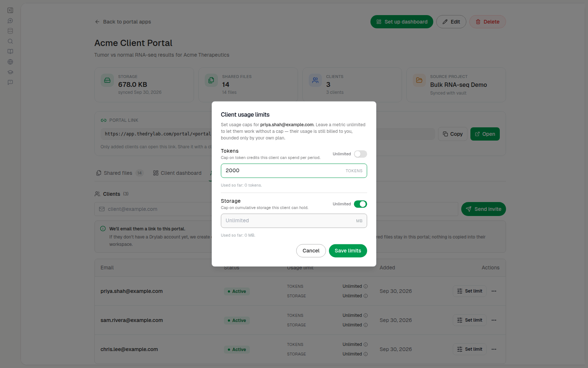The height and width of the screenshot is (368, 588).
Task: Open the portal link
Action: (x=485, y=134)
